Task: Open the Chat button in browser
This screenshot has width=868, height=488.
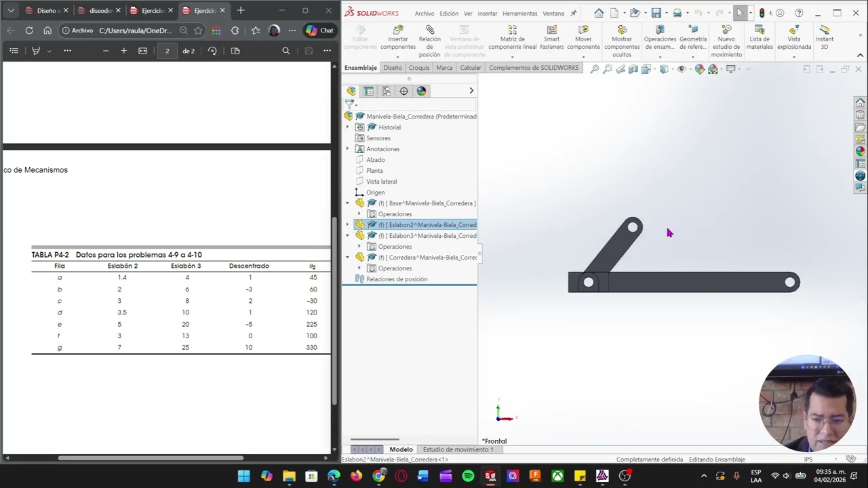Action: (x=320, y=30)
